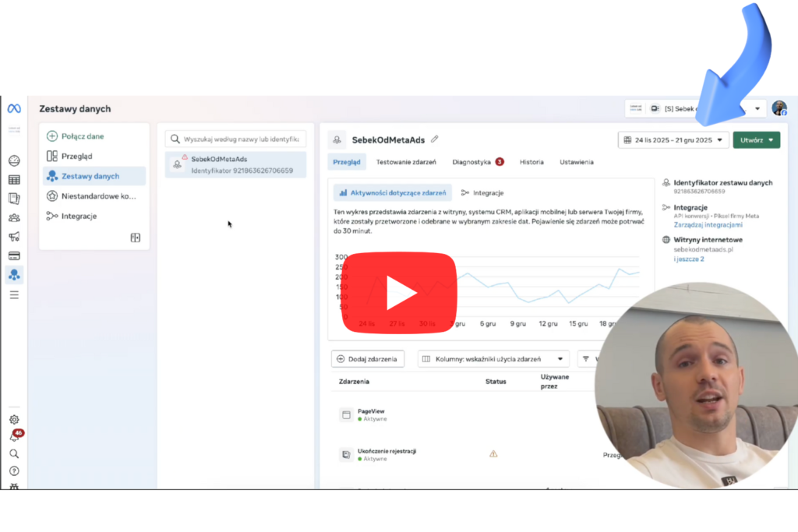
Task: Click the Meta logo icon
Action: pyautogui.click(x=14, y=108)
